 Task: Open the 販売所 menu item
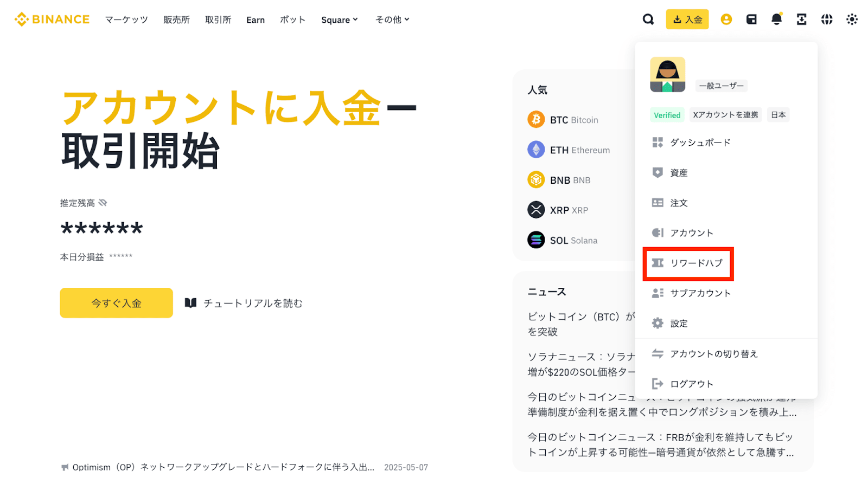click(176, 20)
